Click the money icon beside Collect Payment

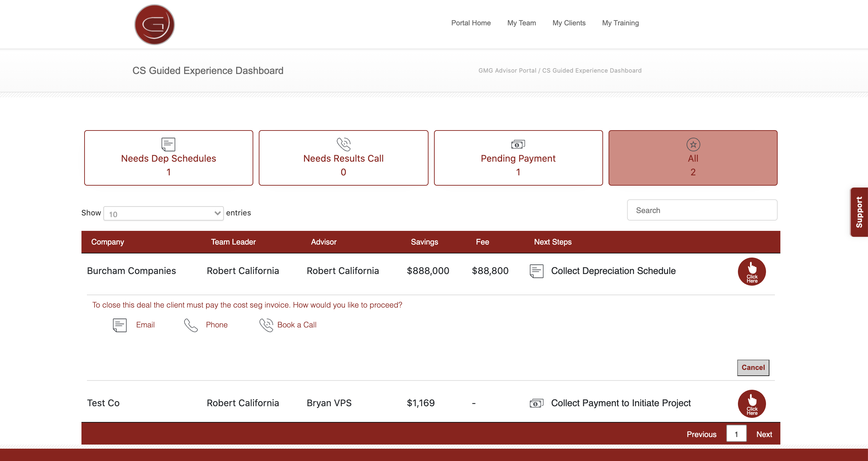536,403
